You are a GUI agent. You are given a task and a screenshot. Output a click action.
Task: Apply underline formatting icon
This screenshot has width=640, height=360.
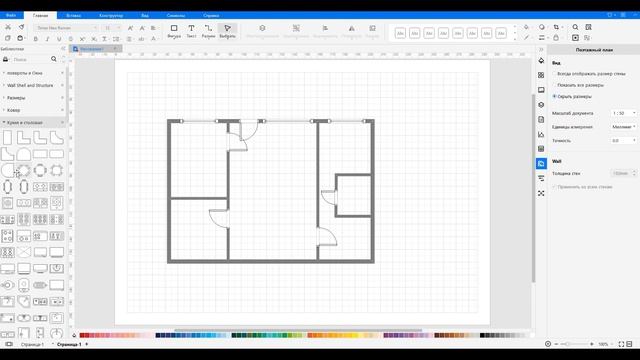[x=59, y=39]
